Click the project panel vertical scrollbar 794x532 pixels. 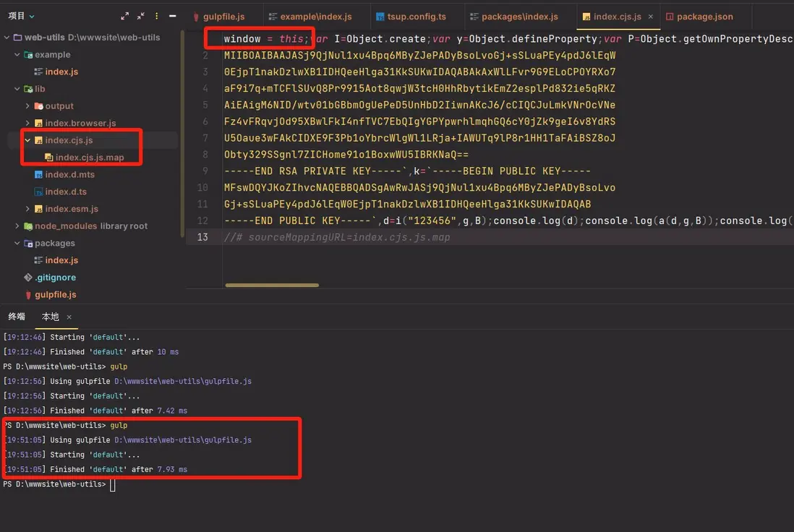coord(182,134)
